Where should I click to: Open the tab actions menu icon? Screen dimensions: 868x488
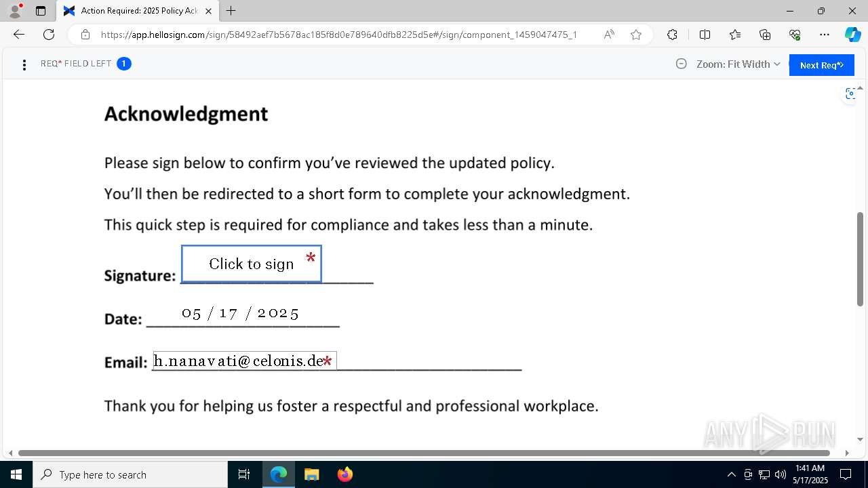41,11
